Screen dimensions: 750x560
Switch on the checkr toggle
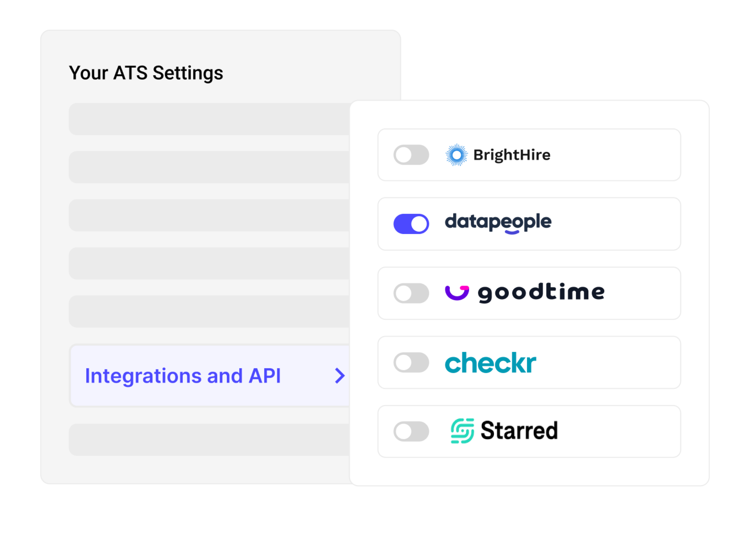(411, 362)
